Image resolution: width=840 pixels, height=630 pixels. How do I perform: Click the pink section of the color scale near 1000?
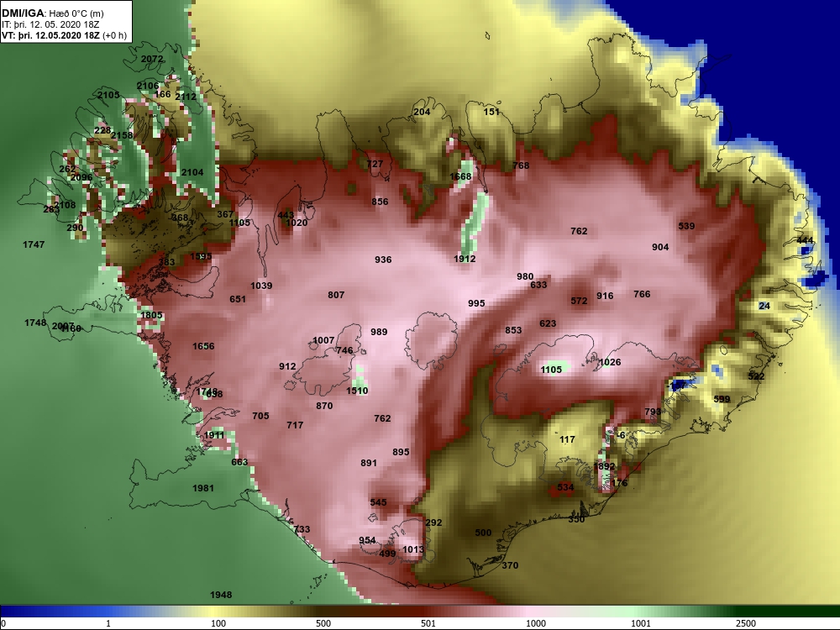[530, 611]
